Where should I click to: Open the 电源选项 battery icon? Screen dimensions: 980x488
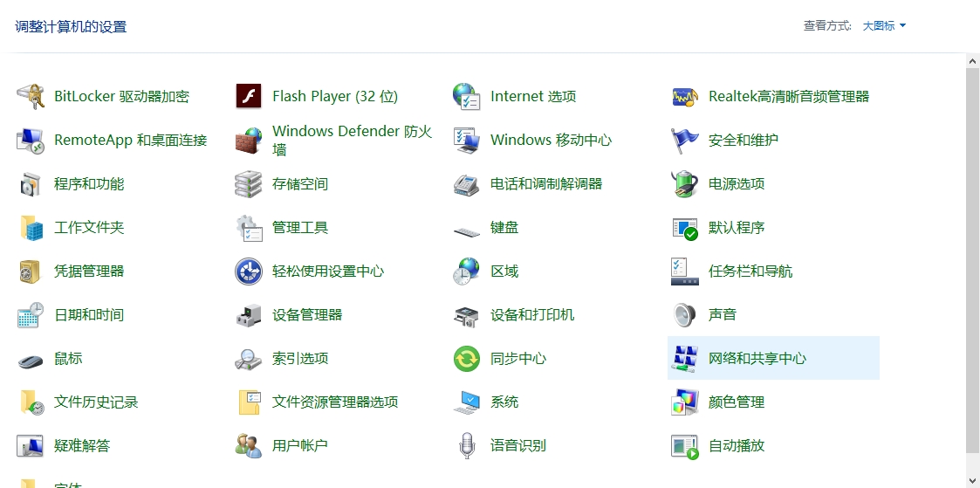click(684, 183)
